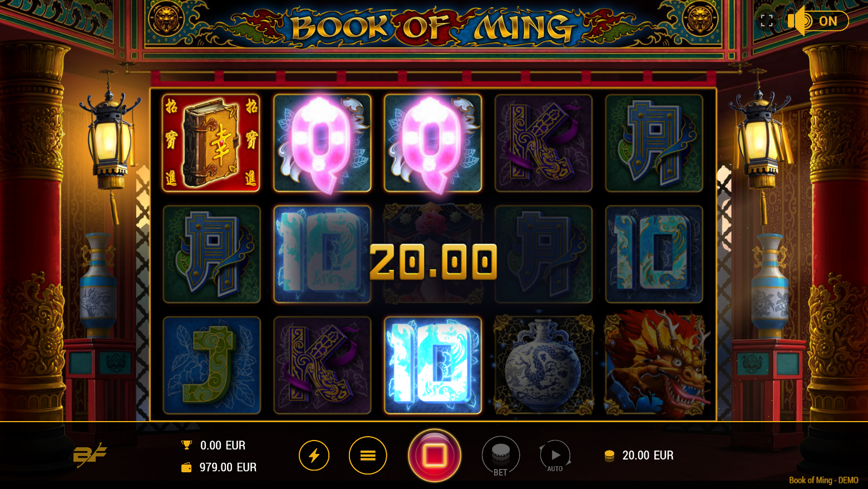The image size is (868, 489).
Task: Click the Book of Ming title logo
Action: click(432, 27)
